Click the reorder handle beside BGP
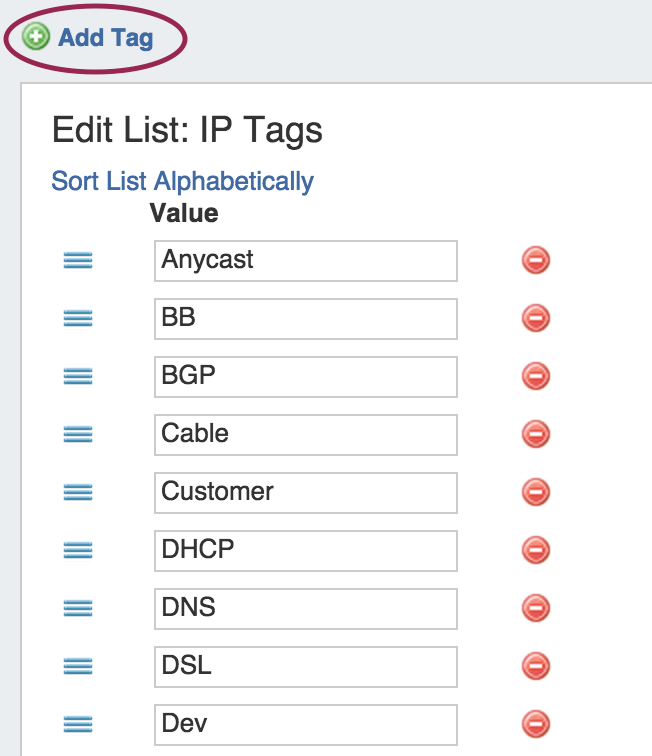The height and width of the screenshot is (756, 652). [78, 377]
